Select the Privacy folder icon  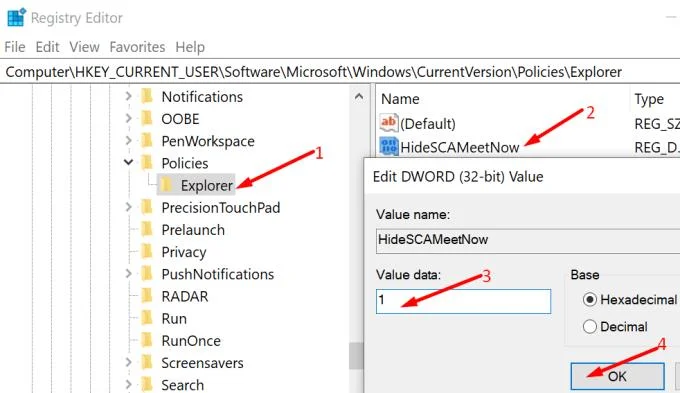point(147,251)
